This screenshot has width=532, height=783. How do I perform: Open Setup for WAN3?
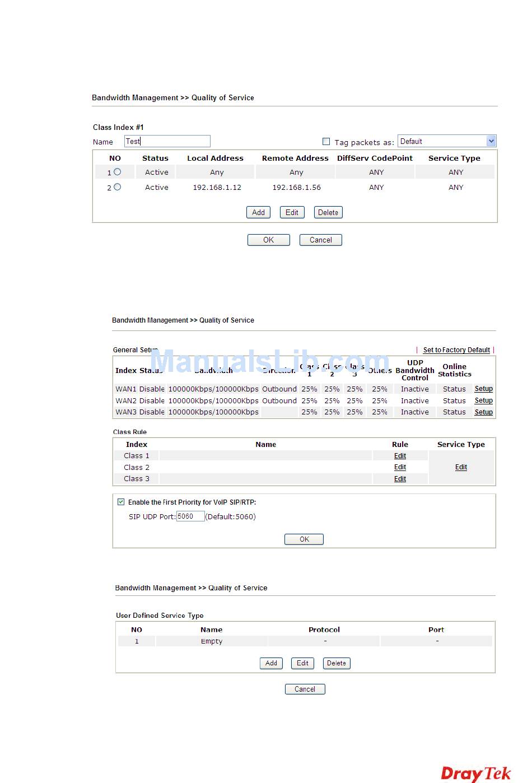click(484, 412)
